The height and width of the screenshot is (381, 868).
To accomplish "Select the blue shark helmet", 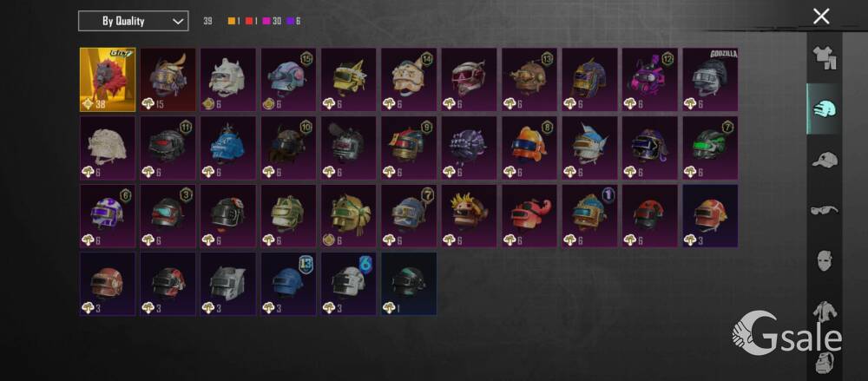I will click(228, 148).
